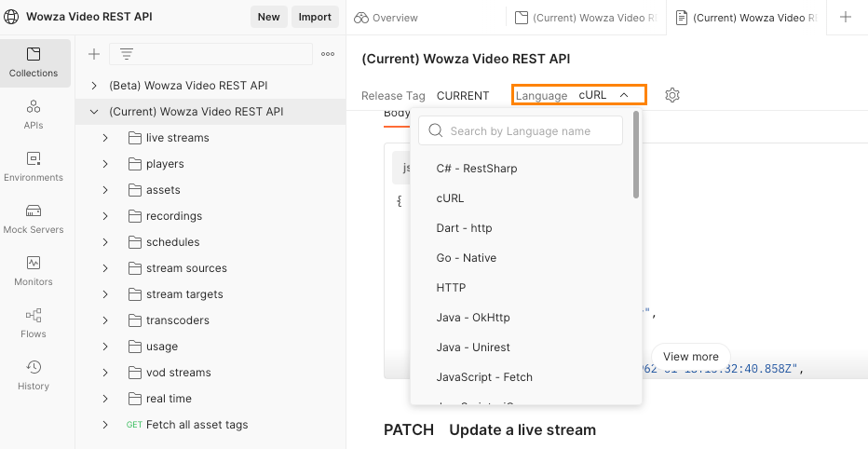Screen dimensions: 868x449
Task: Click the Search by Language name field
Action: point(521,130)
